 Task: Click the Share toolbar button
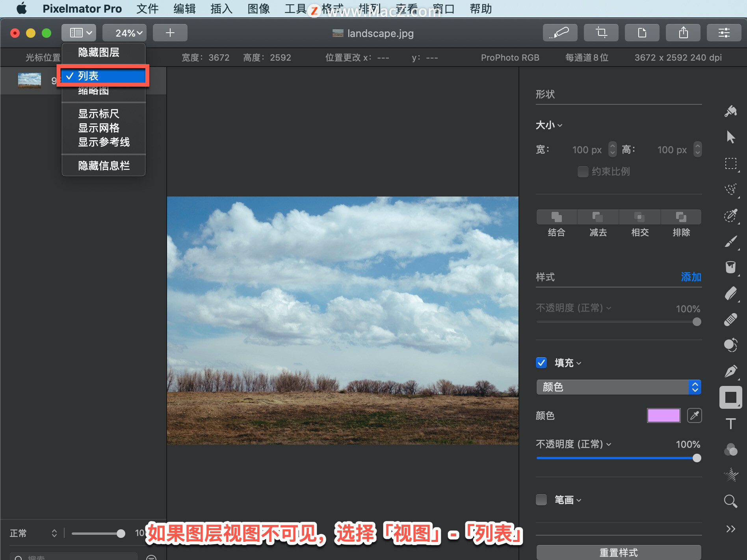(x=683, y=33)
